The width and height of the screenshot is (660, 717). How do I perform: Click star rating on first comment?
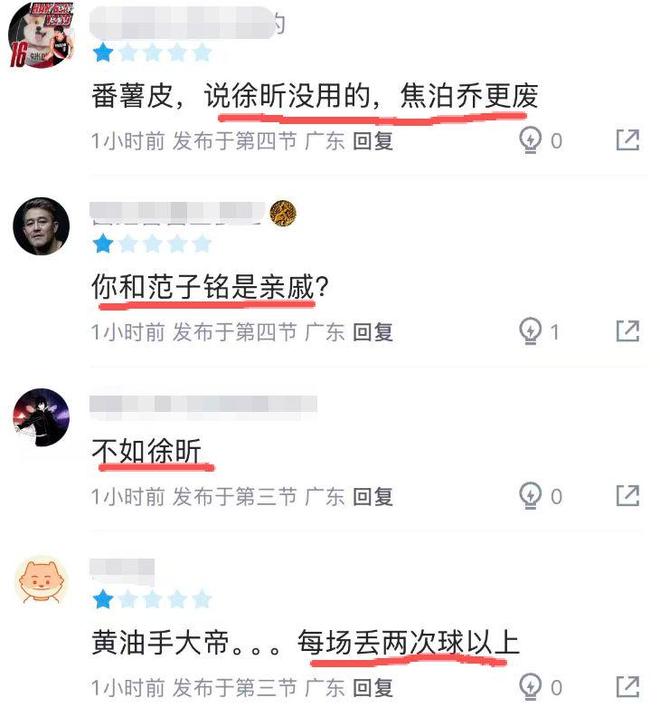(x=152, y=53)
